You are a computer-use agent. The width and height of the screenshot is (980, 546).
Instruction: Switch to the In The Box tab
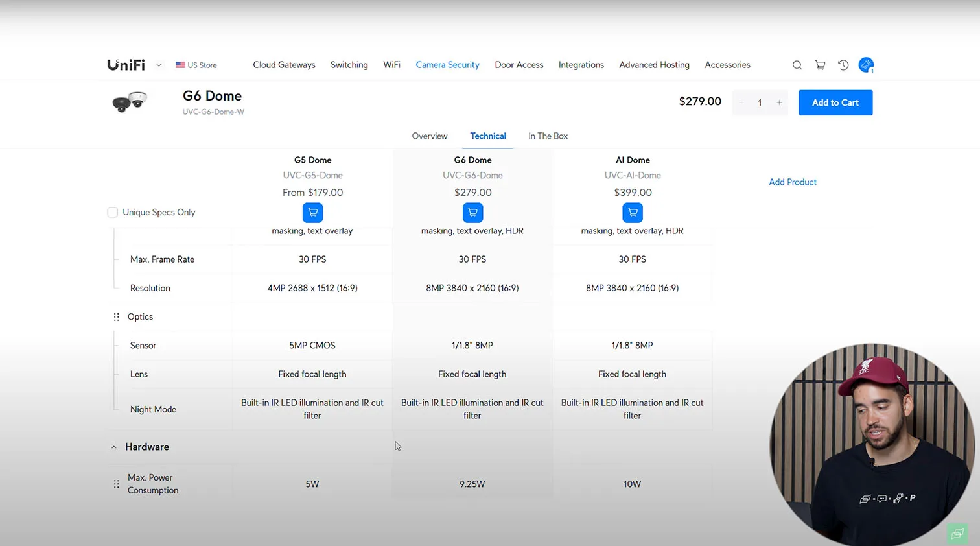548,136
